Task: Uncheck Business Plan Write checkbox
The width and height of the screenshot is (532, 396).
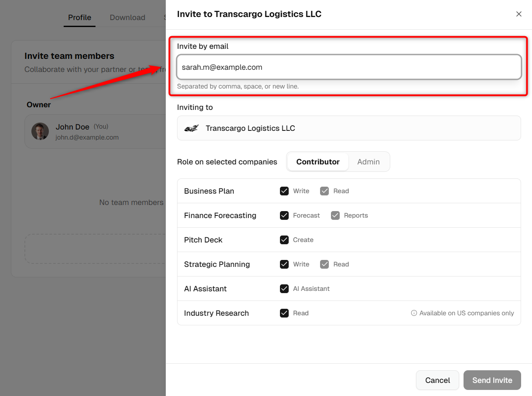Action: tap(284, 191)
